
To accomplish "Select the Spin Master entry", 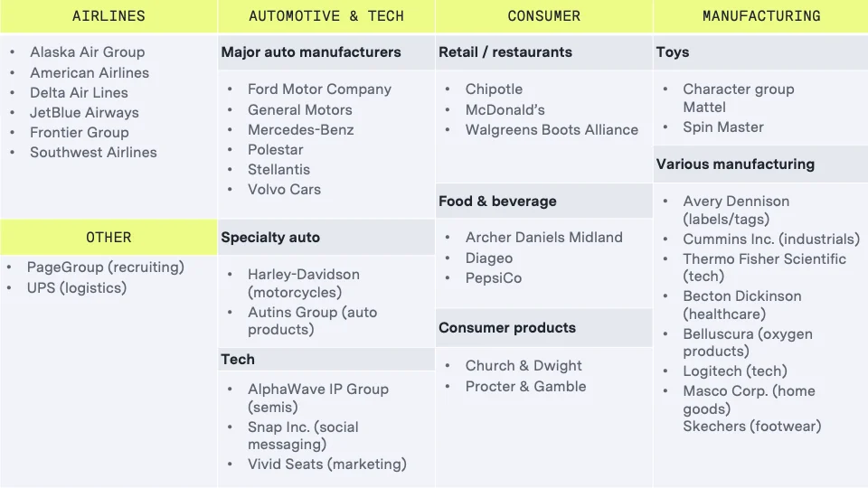I will point(723,127).
